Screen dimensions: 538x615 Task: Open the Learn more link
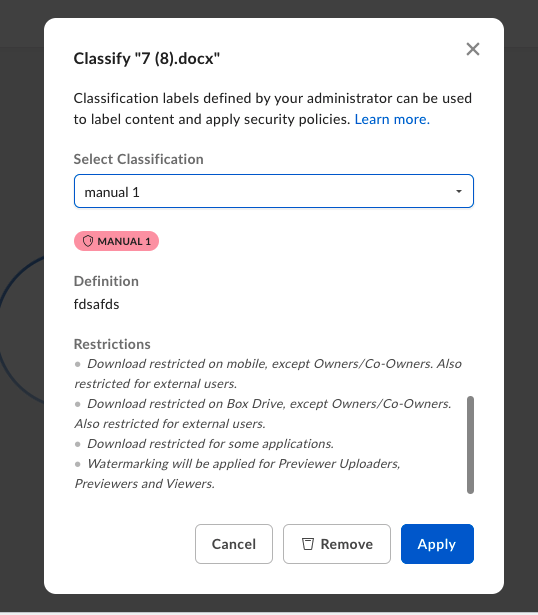coord(392,119)
